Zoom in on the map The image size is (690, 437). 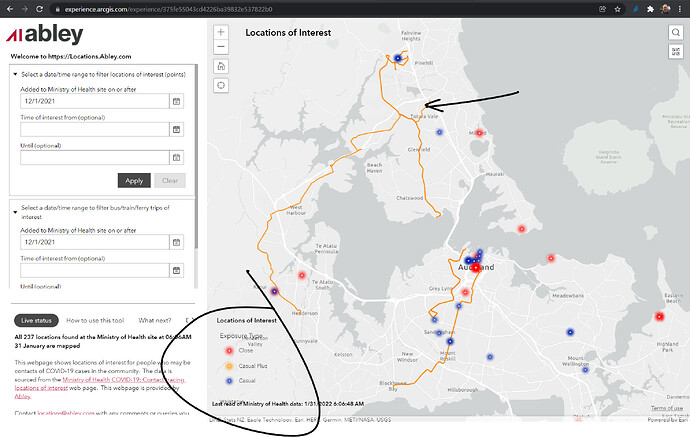221,32
